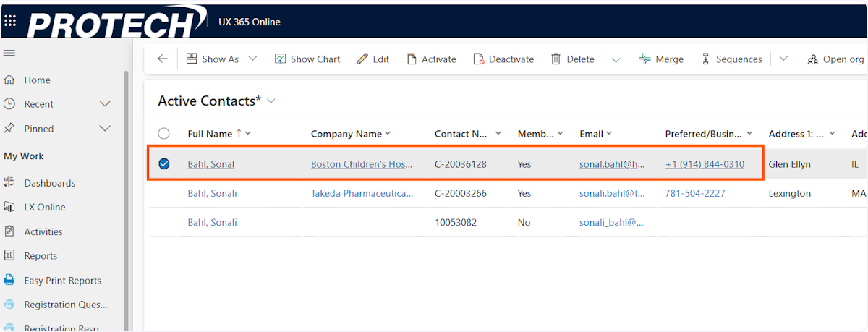Click the Delete trash icon

pyautogui.click(x=556, y=59)
